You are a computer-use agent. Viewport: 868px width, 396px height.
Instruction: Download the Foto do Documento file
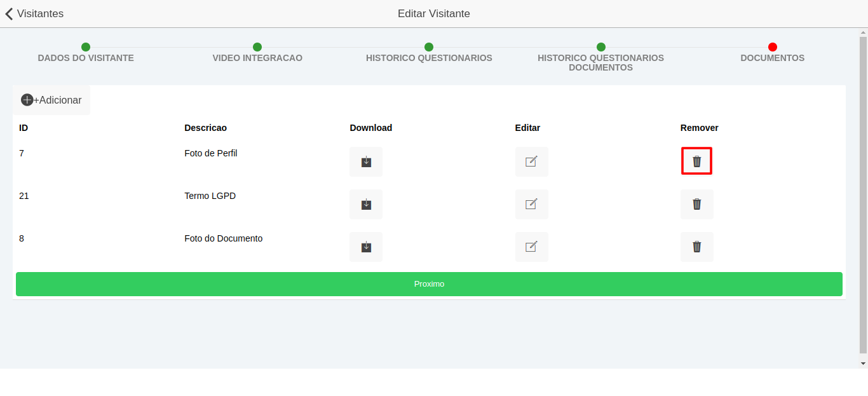[365, 247]
